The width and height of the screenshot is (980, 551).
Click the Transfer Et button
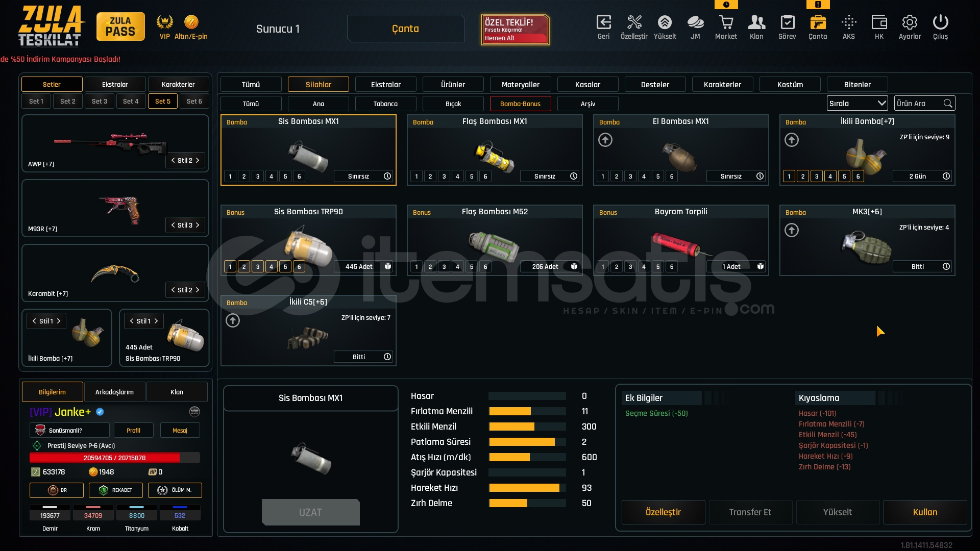(750, 512)
